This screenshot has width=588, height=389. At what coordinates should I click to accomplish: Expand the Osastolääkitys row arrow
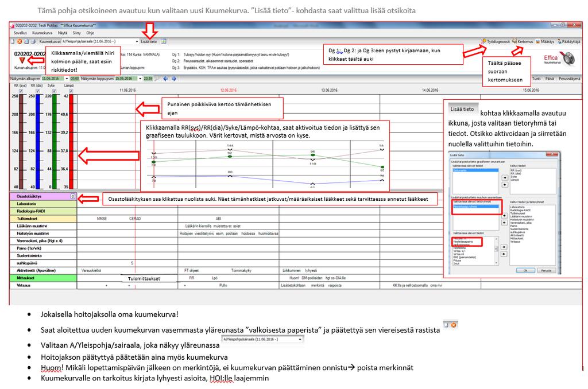(x=73, y=196)
